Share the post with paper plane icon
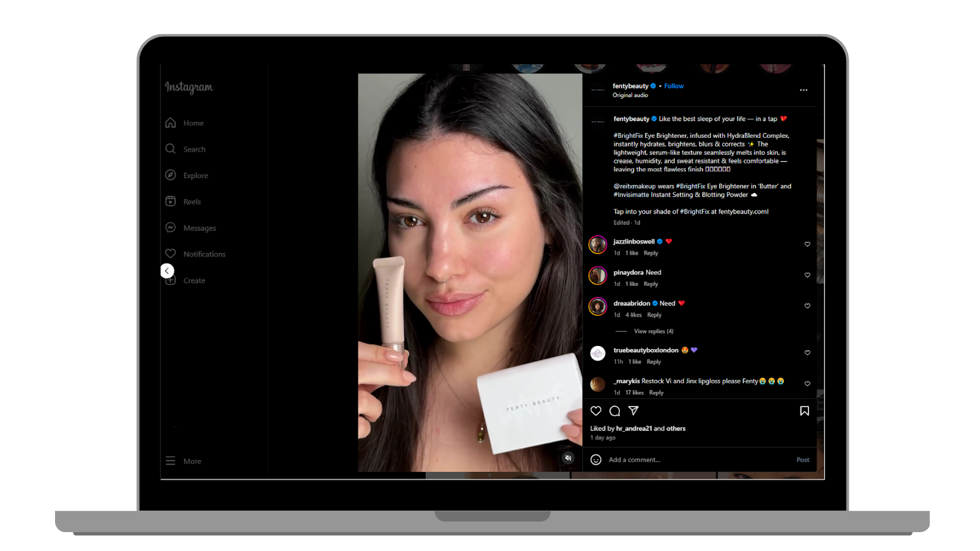Viewport: 980px width, 551px height. [634, 411]
